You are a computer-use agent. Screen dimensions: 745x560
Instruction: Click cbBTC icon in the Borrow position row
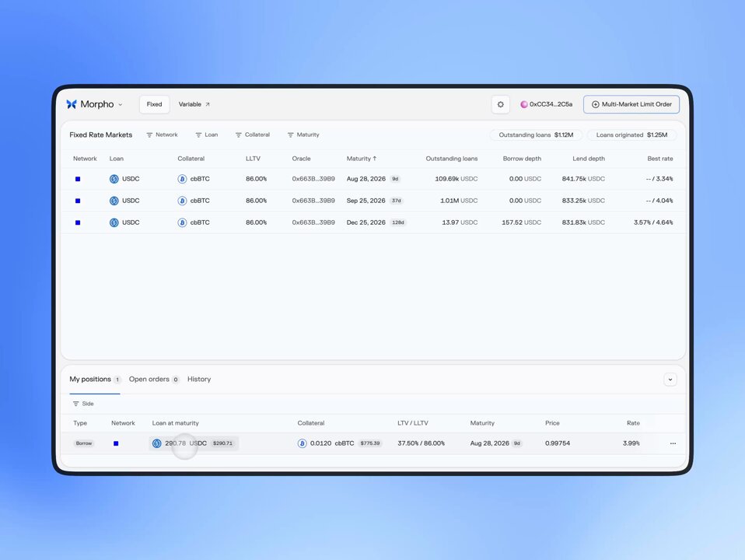[303, 443]
